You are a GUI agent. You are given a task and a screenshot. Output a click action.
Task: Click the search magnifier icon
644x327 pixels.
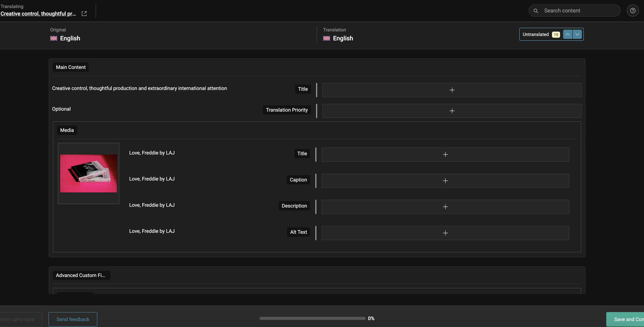[x=536, y=11]
